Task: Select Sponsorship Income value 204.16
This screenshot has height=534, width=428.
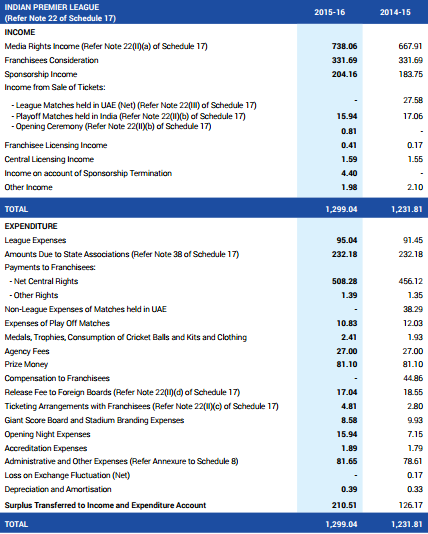Action: click(x=344, y=74)
